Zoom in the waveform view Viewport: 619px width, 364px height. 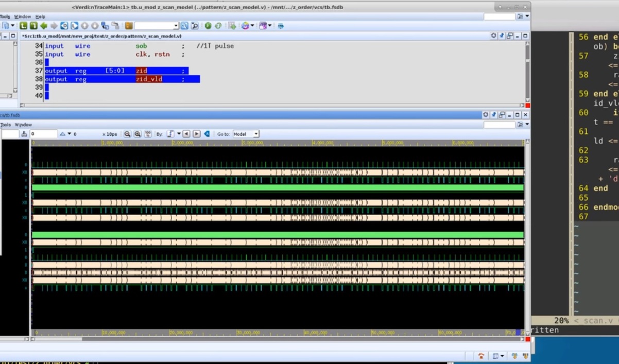137,134
